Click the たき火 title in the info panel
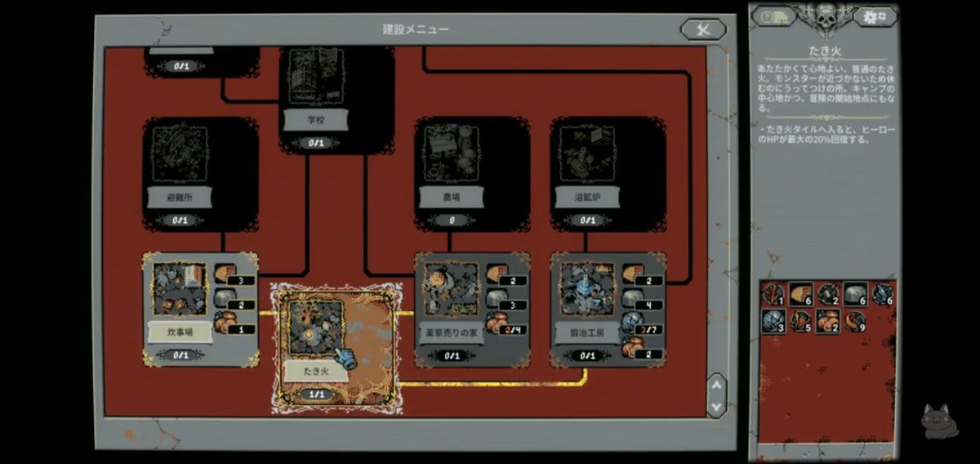The width and height of the screenshot is (980, 464). (825, 51)
